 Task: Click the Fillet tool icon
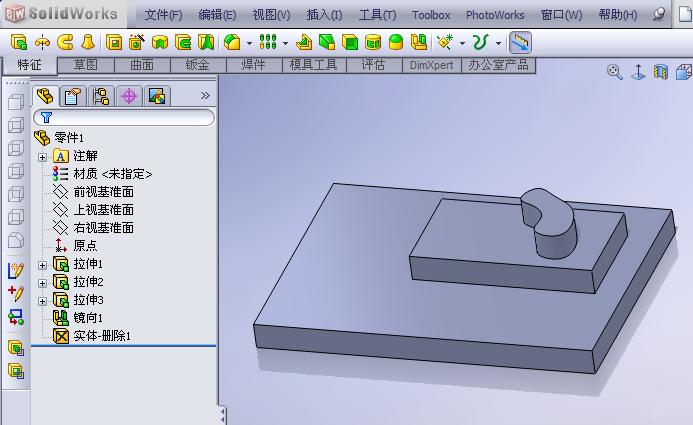point(232,42)
